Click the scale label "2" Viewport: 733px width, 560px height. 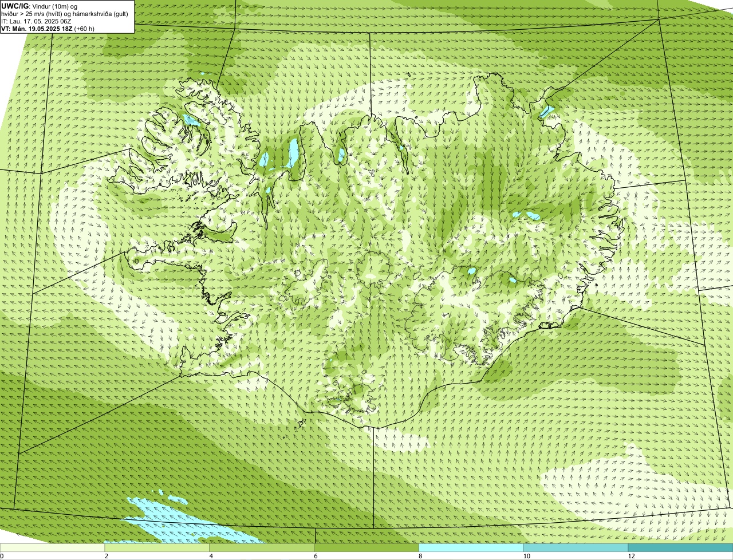coord(107,556)
